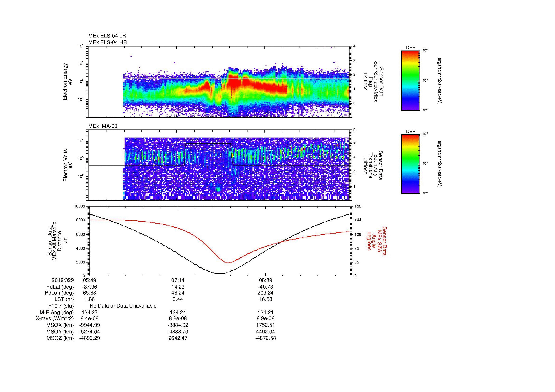This screenshot has height=392, width=555.
Task: Select the lower DEF color bar for IMA panel
Action: pos(410,164)
